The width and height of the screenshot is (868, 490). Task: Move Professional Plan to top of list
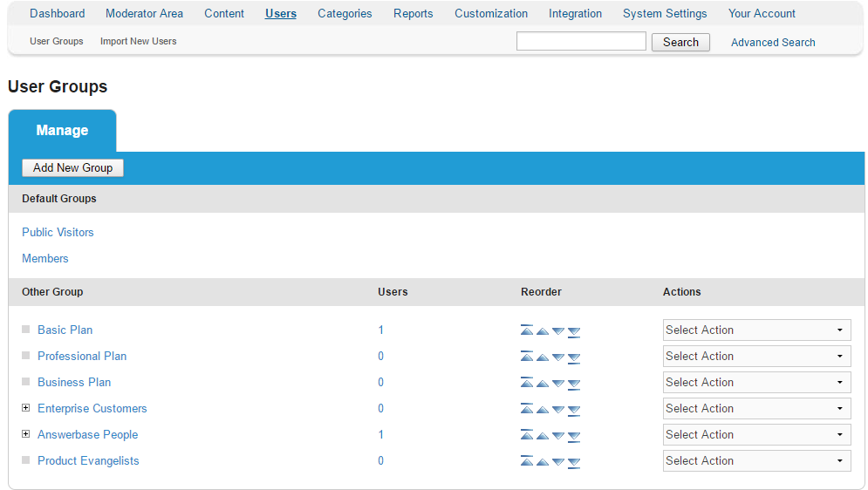(x=526, y=356)
